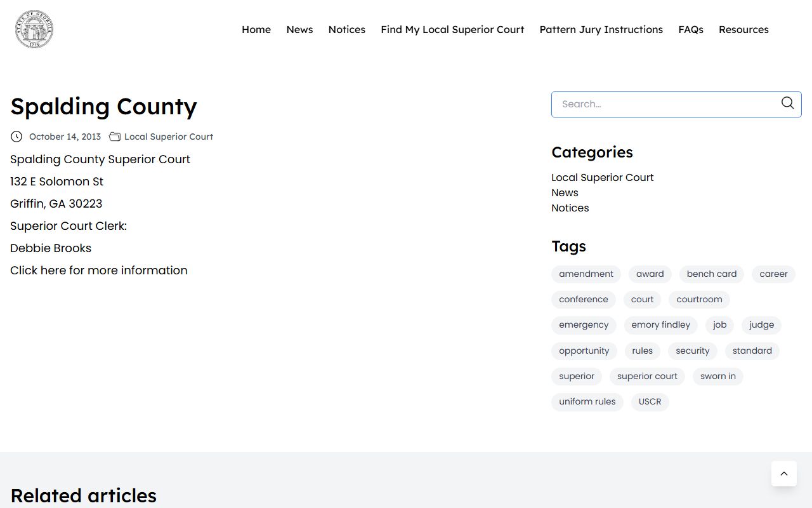Select the opportunity tag
This screenshot has width=812, height=508.
click(x=584, y=351)
